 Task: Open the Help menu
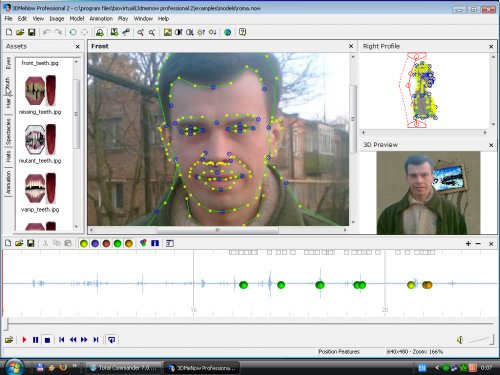163,19
